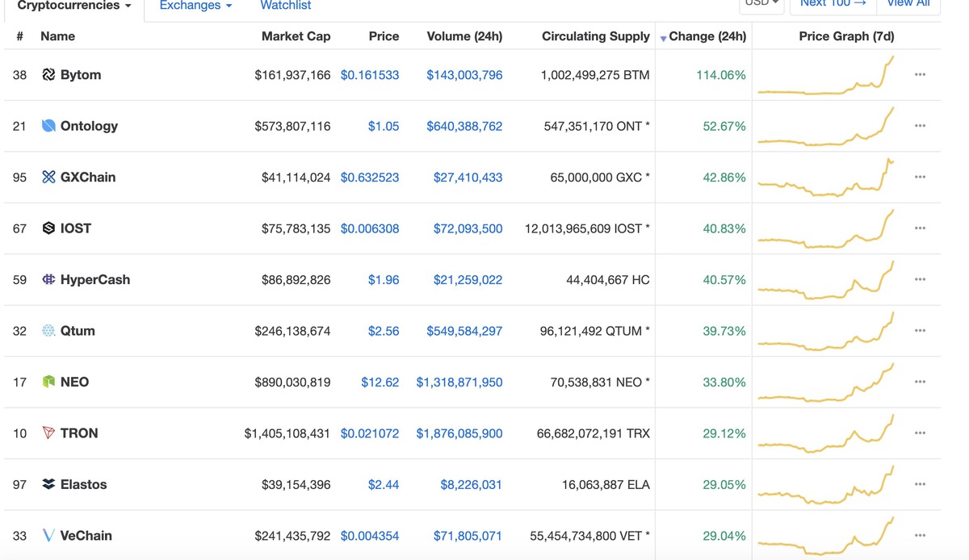
Task: Open the Cryptocurrencies dropdown tab
Action: click(x=74, y=6)
